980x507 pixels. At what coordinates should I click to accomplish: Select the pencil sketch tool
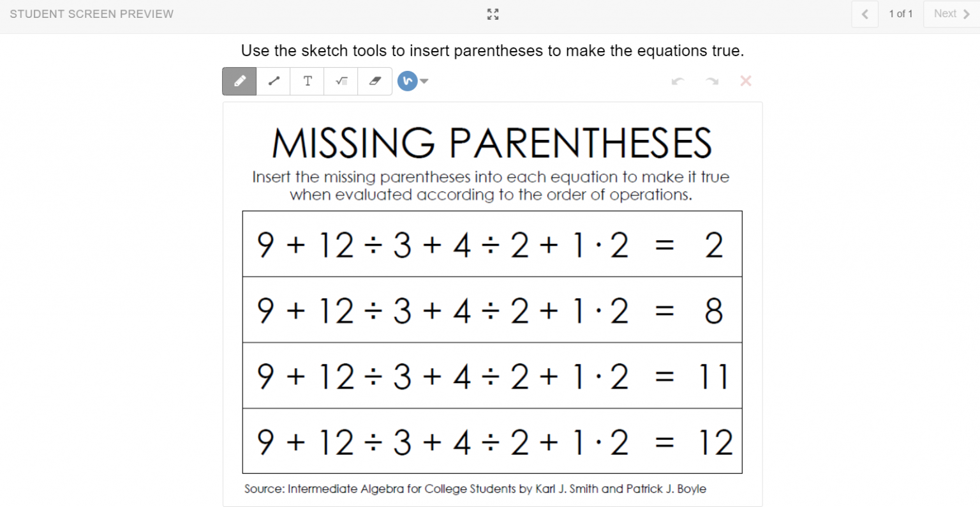click(x=239, y=81)
